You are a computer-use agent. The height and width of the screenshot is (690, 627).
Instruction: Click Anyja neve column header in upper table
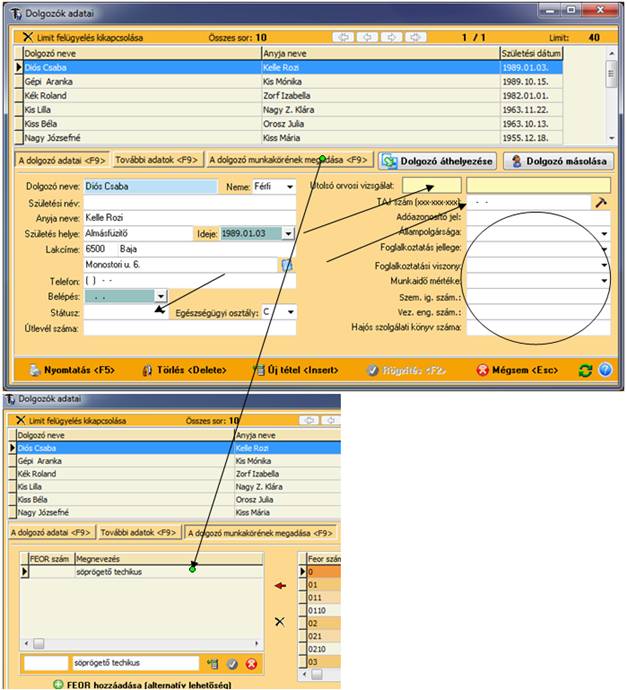click(381, 54)
